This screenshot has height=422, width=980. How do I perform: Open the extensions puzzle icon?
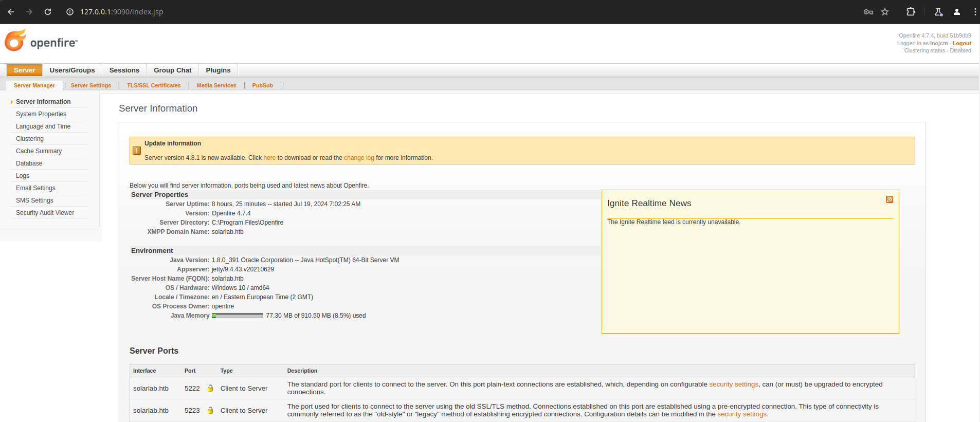click(911, 12)
